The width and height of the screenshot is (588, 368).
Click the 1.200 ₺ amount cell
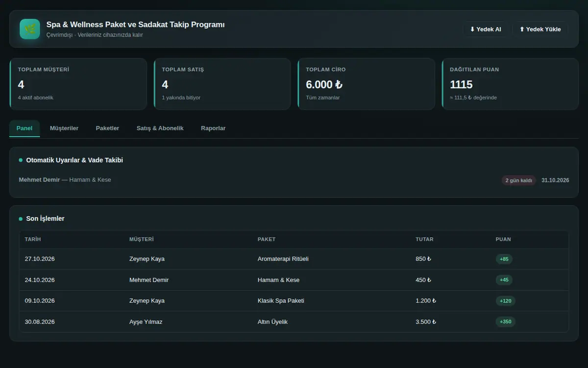pos(426,301)
